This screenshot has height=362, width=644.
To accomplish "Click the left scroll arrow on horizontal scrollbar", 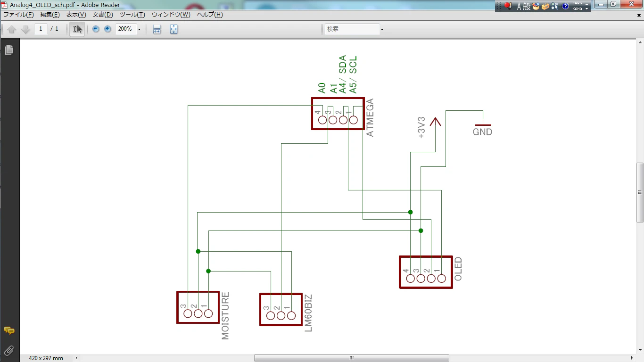I will (76, 358).
